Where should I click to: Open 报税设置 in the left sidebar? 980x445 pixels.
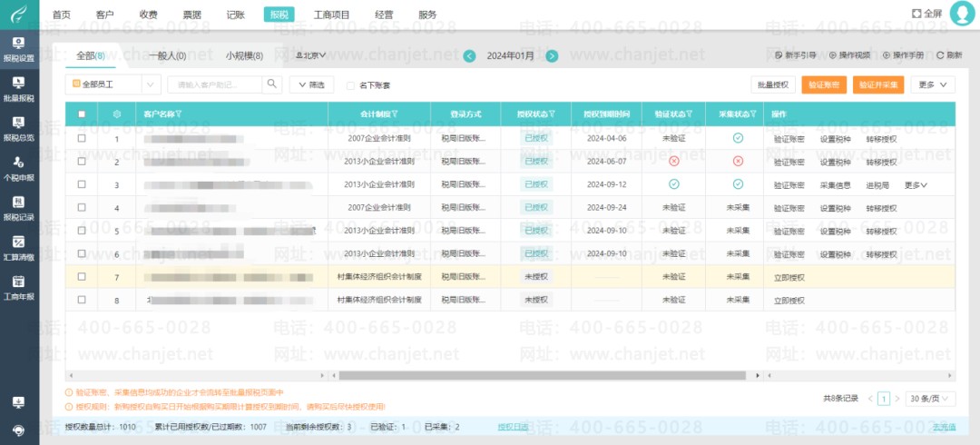point(19,49)
